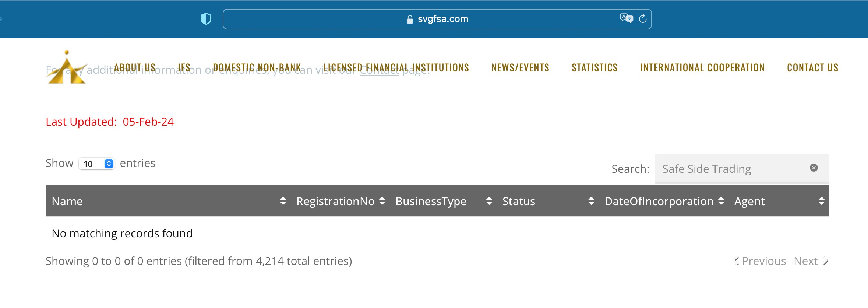Image resolution: width=868 pixels, height=308 pixels.
Task: Open the Contact Us menu item
Action: 812,68
